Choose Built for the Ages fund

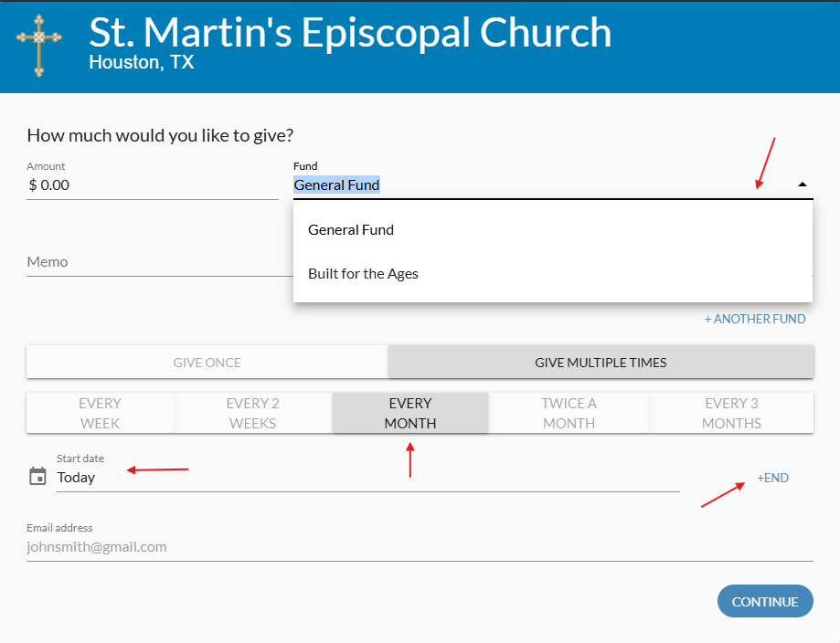pos(553,274)
